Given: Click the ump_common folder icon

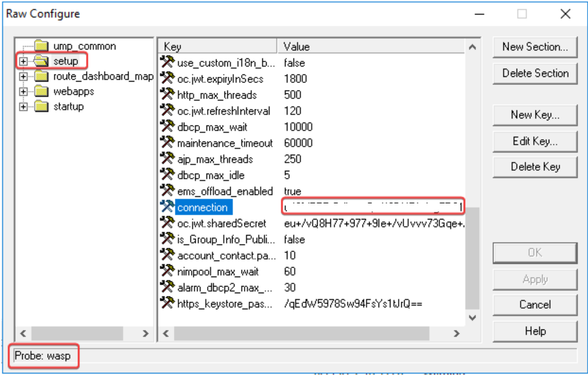Looking at the screenshot, I should click(42, 46).
